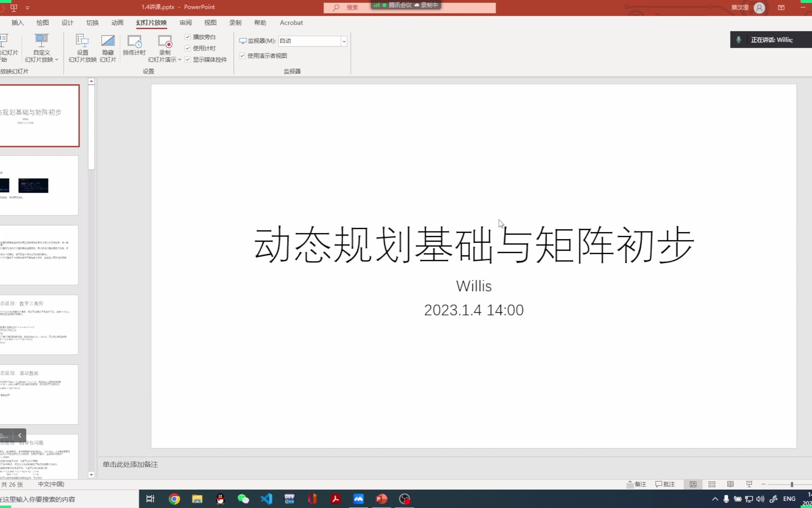Click the reading view icon
The width and height of the screenshot is (812, 508).
pos(730,484)
